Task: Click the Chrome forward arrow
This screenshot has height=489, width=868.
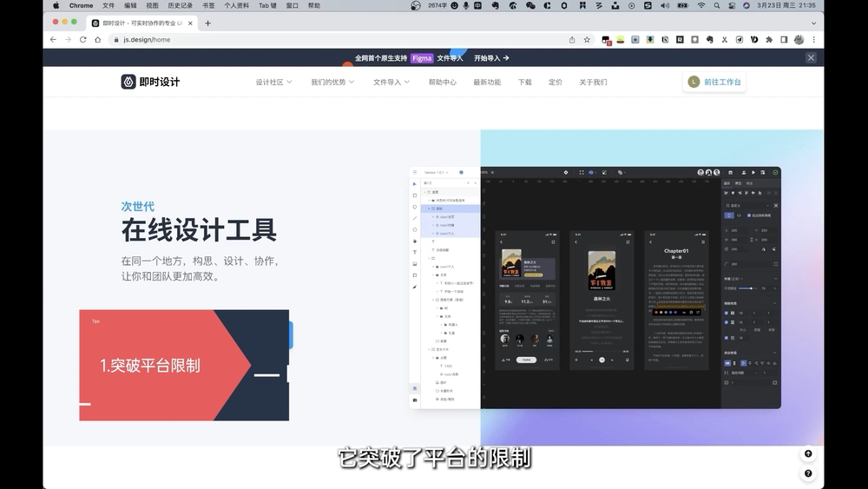Action: (x=68, y=40)
